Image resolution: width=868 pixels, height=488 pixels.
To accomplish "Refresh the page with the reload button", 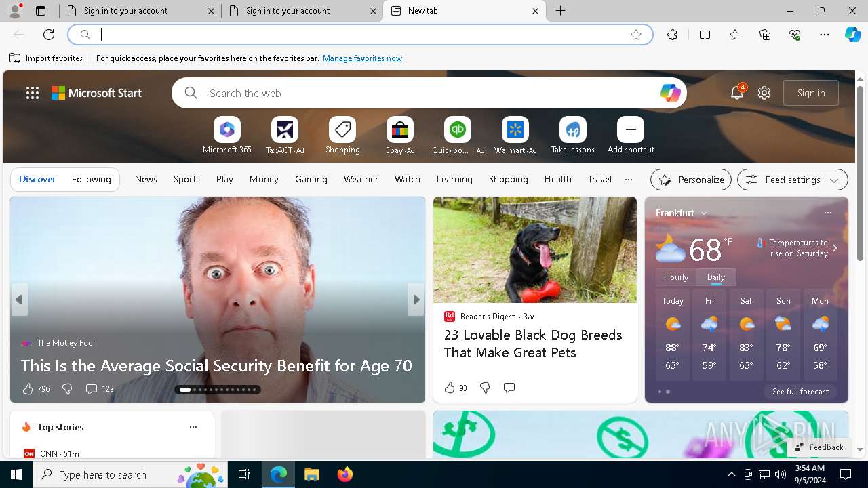I will click(49, 35).
